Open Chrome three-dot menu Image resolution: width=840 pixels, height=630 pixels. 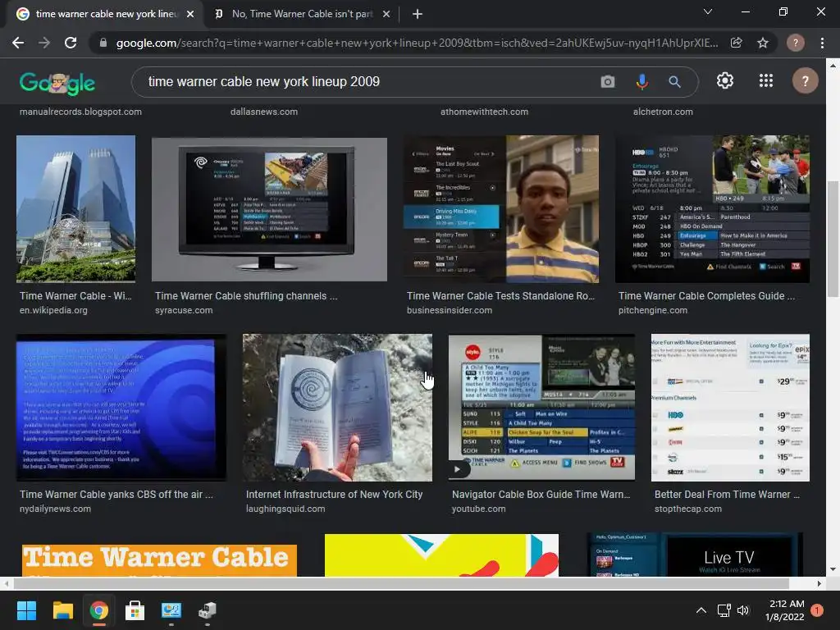point(822,43)
